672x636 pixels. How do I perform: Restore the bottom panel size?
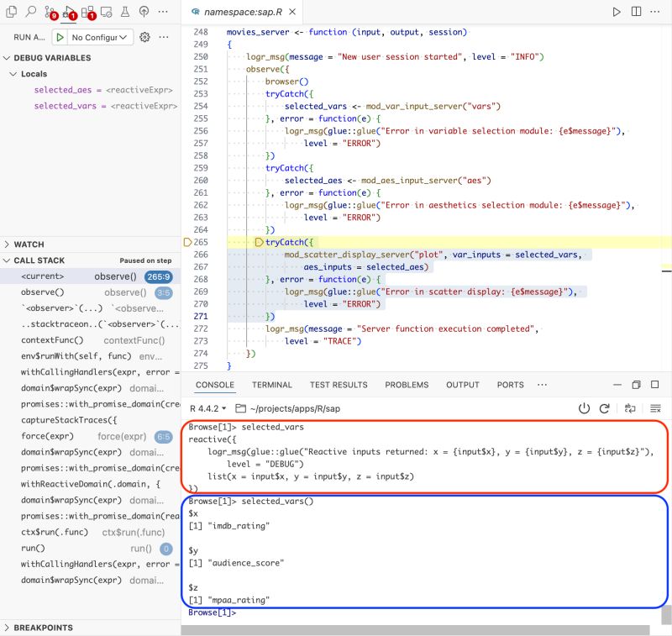pyautogui.click(x=637, y=385)
